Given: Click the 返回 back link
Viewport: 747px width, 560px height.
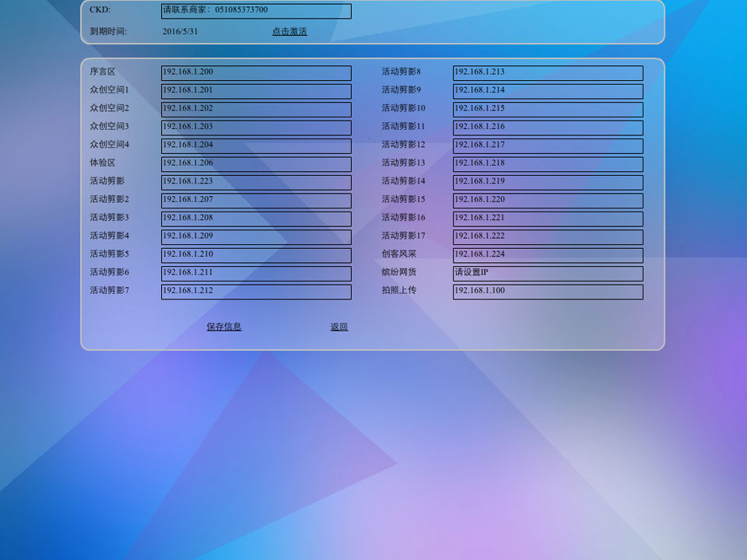Looking at the screenshot, I should click(339, 327).
